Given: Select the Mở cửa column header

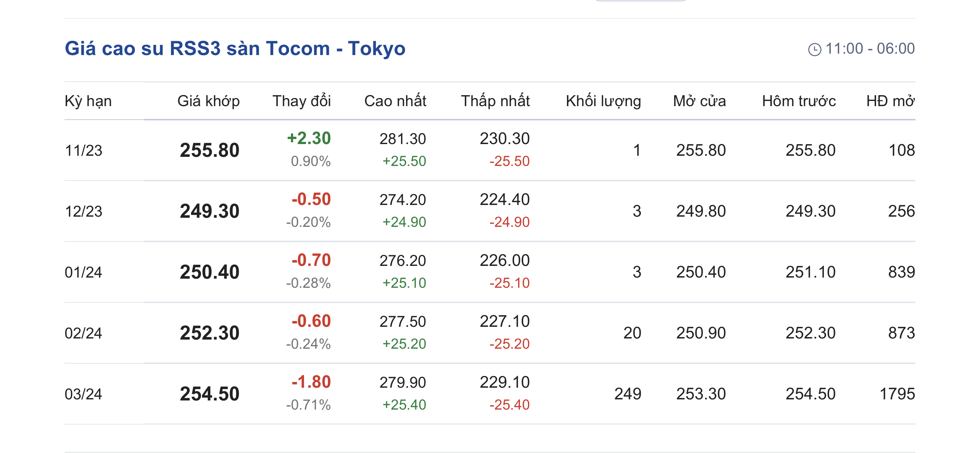Looking at the screenshot, I should 699,101.
